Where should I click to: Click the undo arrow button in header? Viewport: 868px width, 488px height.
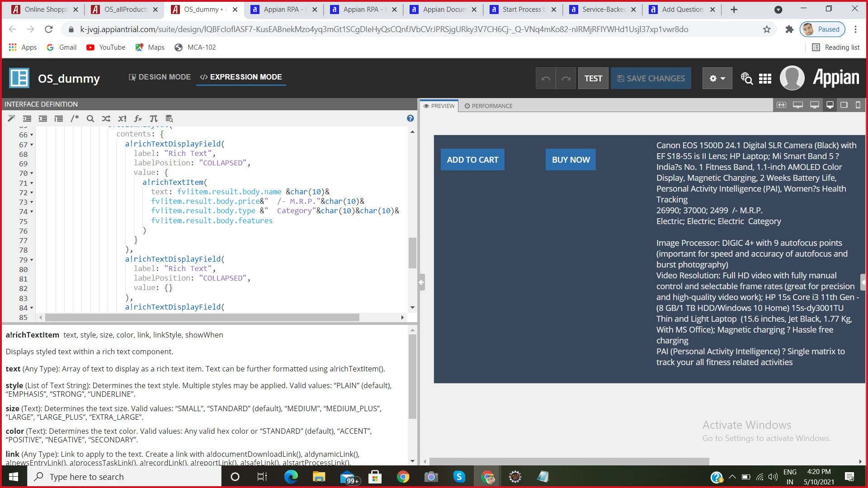(x=546, y=78)
